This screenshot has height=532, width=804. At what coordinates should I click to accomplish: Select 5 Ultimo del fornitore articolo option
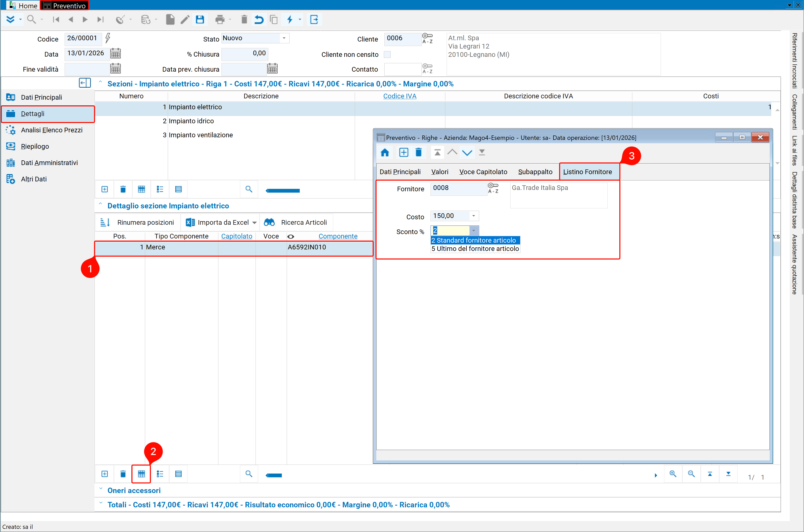(475, 249)
